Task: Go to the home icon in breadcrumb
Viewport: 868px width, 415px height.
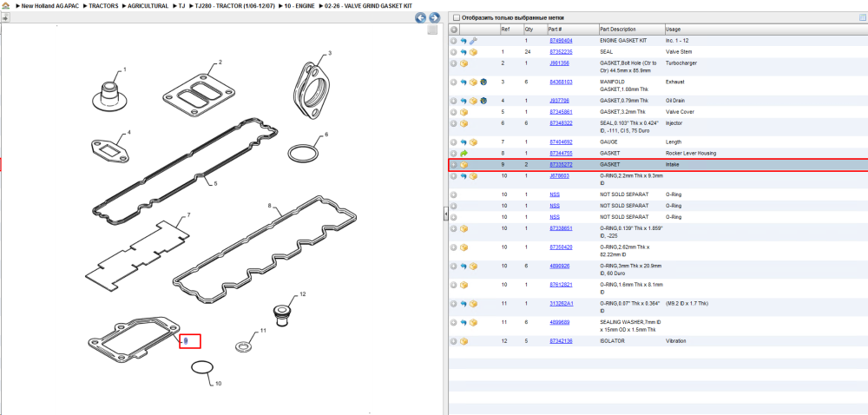Action: tap(5, 5)
